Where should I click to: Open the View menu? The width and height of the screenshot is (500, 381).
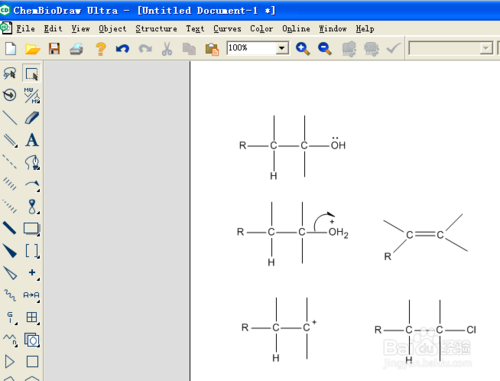80,29
